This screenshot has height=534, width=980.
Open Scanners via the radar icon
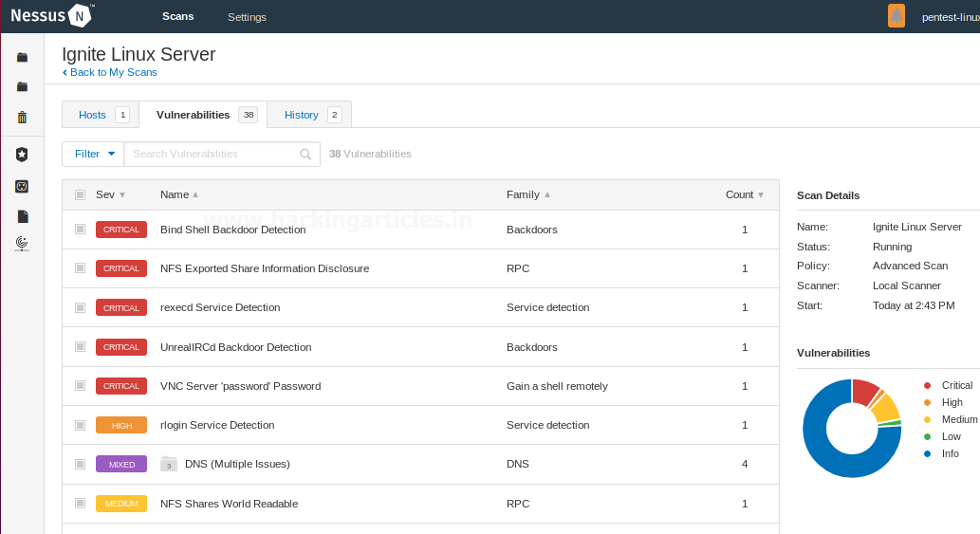[x=22, y=244]
